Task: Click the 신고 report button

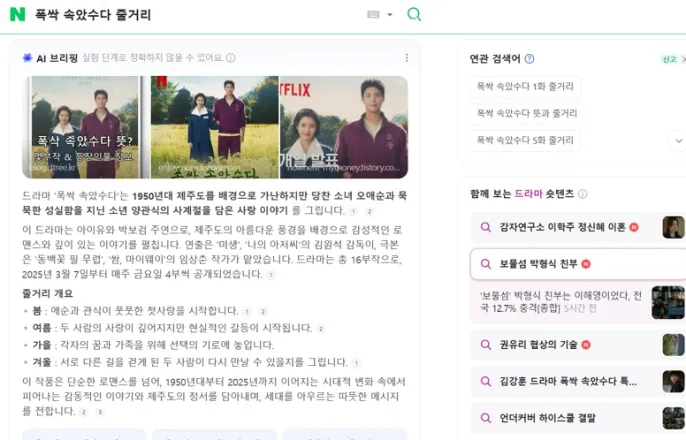Action: (669, 59)
